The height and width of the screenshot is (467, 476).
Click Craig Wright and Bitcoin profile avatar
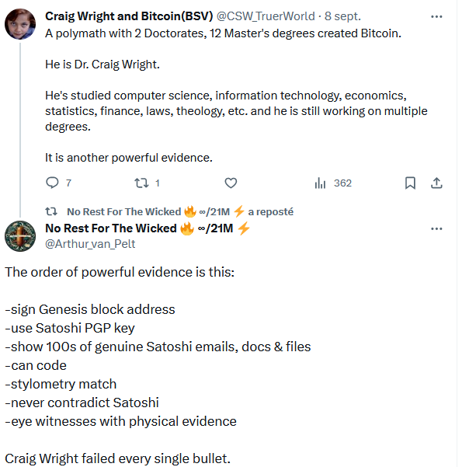coord(19,26)
